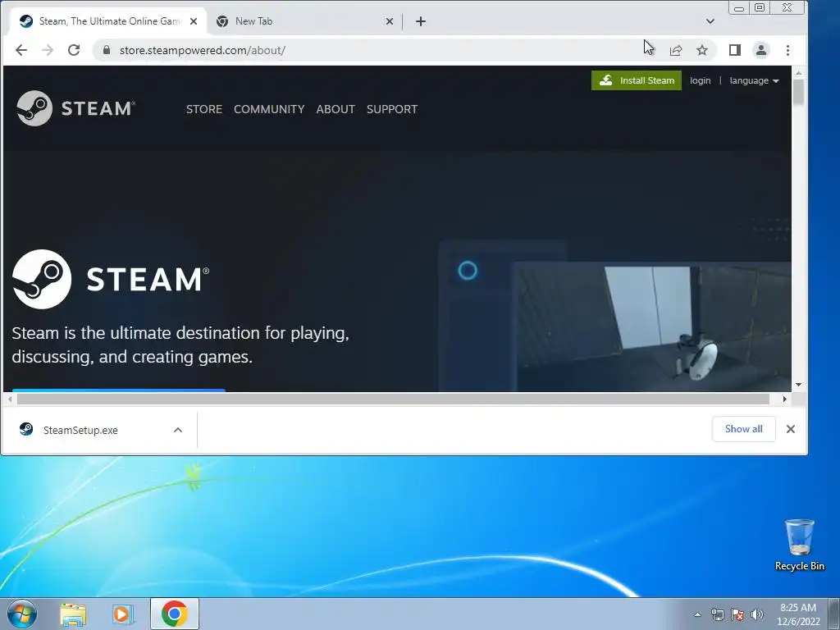Open downloaded SteamSetup.exe file
Image resolution: width=840 pixels, height=630 pixels.
(80, 430)
